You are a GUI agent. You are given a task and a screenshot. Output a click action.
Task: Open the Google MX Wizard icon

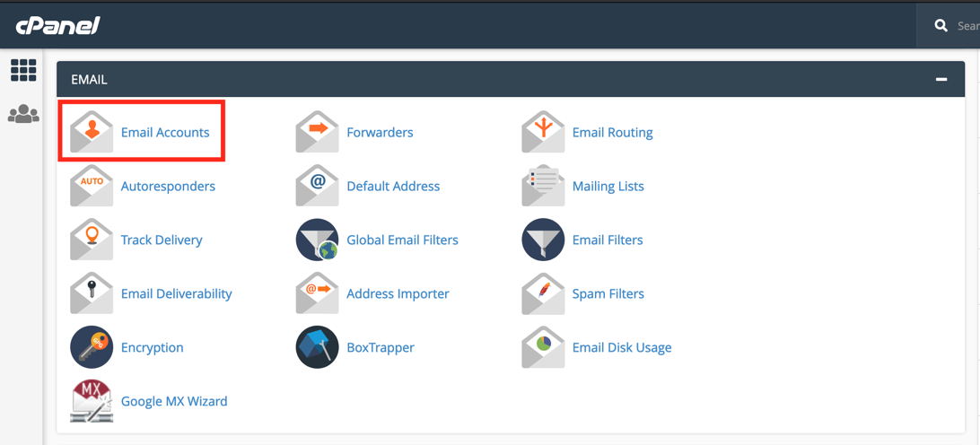[92, 401]
